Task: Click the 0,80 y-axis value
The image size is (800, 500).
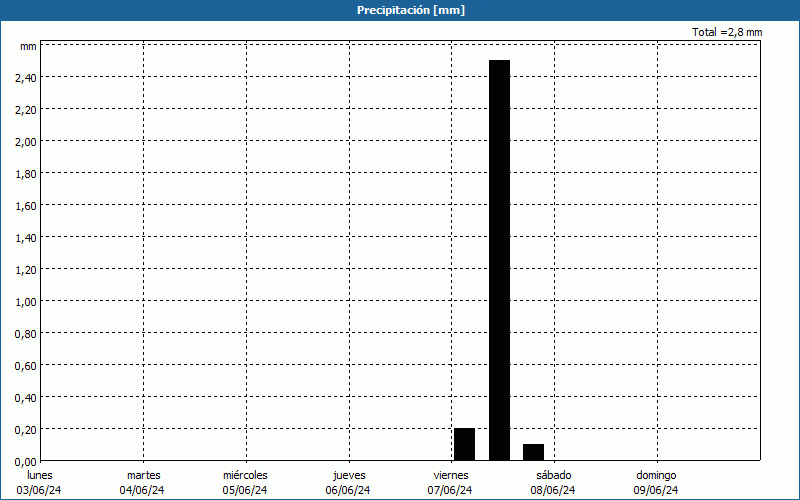Action: (x=26, y=334)
